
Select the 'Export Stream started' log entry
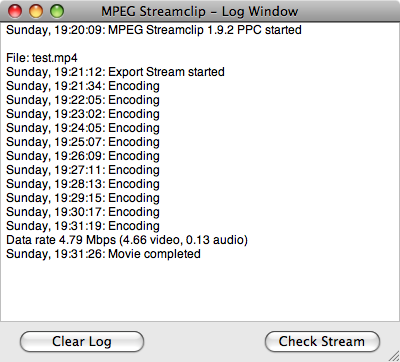(115, 72)
